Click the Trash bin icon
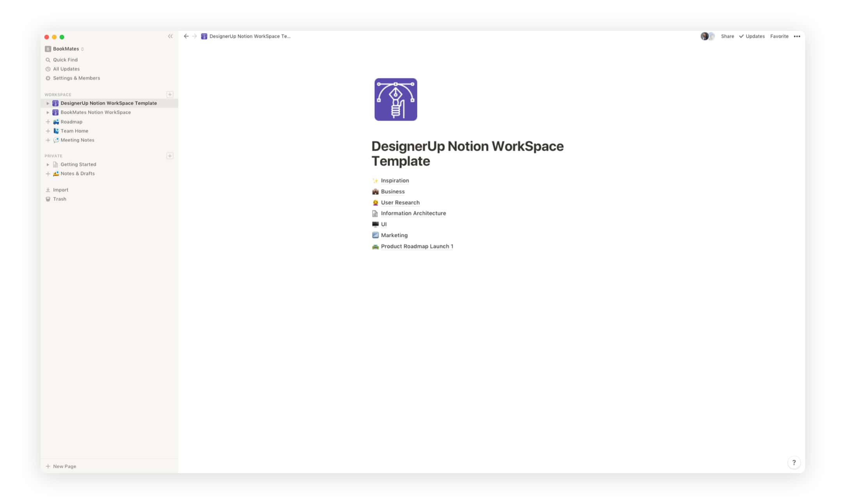Image resolution: width=846 pixels, height=504 pixels. [48, 199]
